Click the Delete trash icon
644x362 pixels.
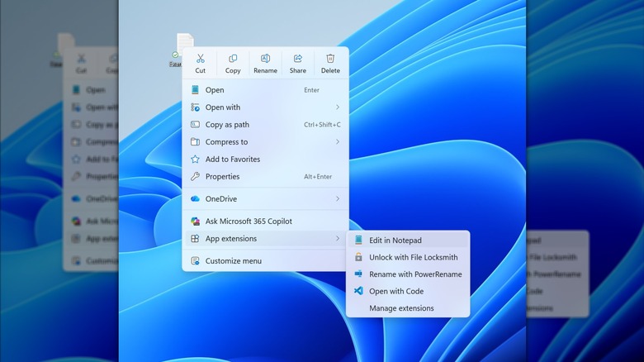330,59
